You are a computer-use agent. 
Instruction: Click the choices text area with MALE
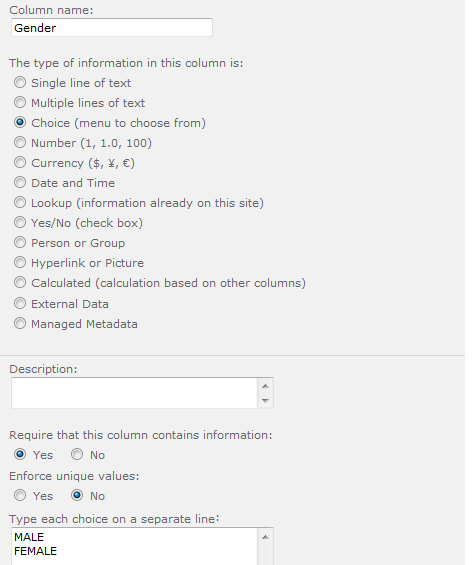(x=134, y=547)
